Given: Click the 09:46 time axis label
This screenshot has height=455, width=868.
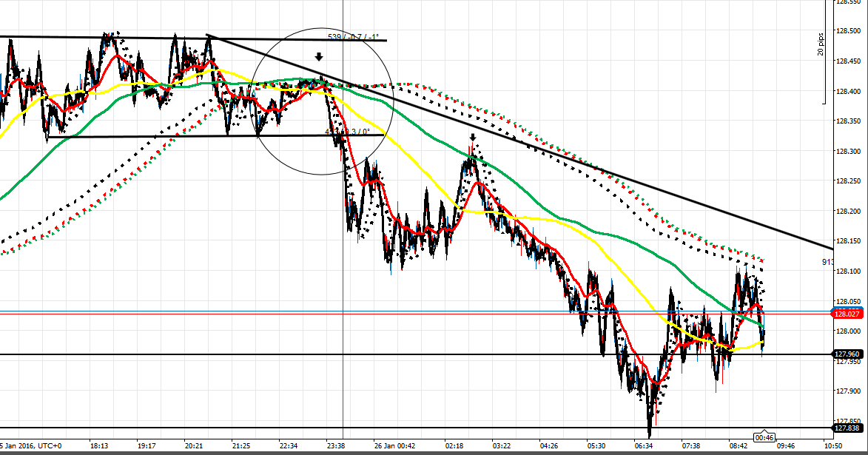Looking at the screenshot, I should (x=786, y=445).
